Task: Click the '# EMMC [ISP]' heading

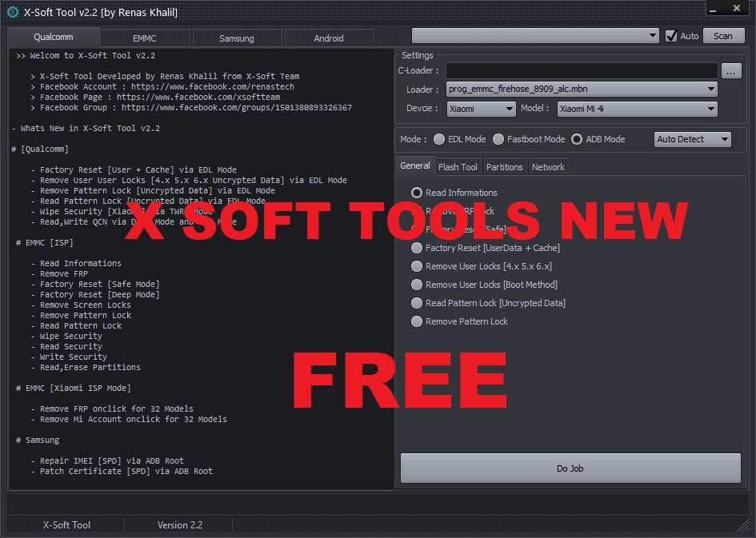Action: pyautogui.click(x=44, y=242)
